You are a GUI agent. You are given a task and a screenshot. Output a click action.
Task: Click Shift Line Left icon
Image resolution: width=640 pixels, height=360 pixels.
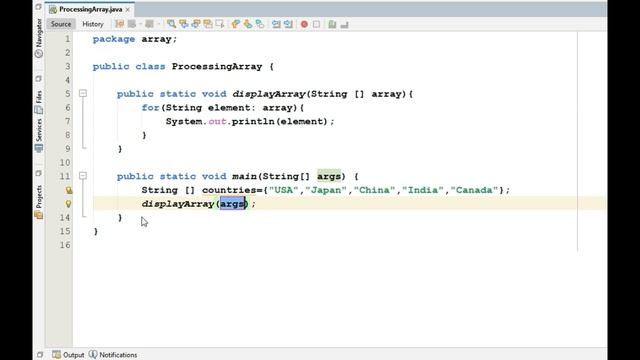pyautogui.click(x=276, y=24)
